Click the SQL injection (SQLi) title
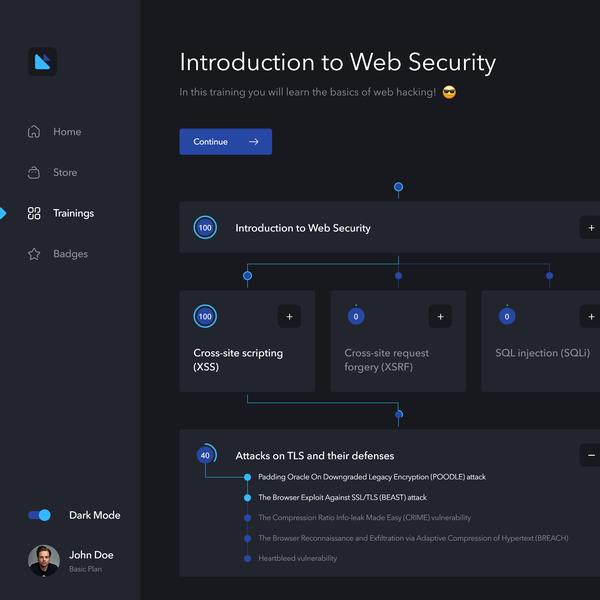Screen dimensions: 600x600 543,353
